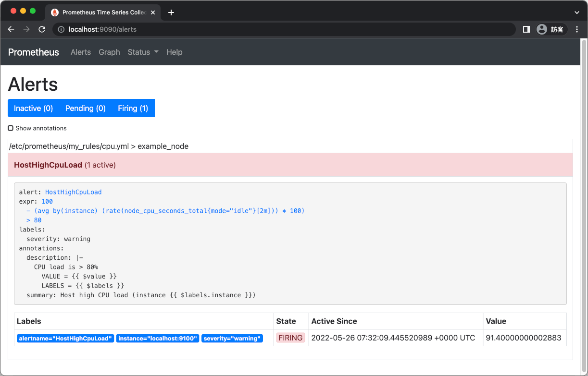
Task: Toggle the browser side panel icon
Action: click(x=526, y=29)
